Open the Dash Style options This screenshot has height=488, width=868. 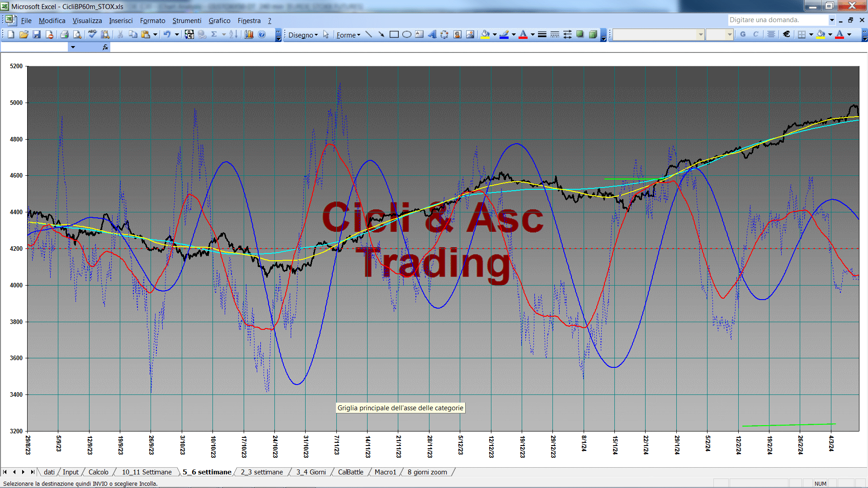point(555,35)
